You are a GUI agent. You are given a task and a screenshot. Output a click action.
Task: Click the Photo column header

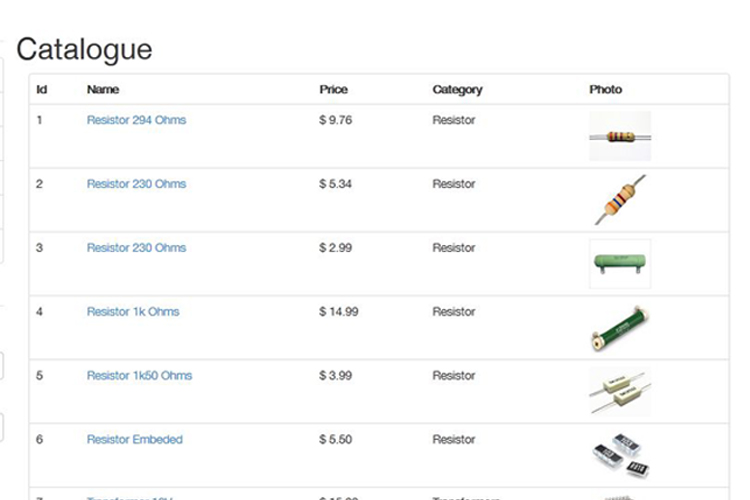(605, 90)
